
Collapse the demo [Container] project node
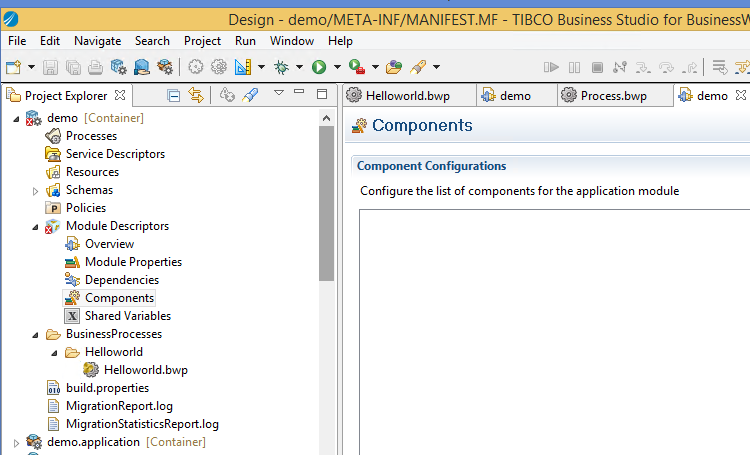(16, 119)
